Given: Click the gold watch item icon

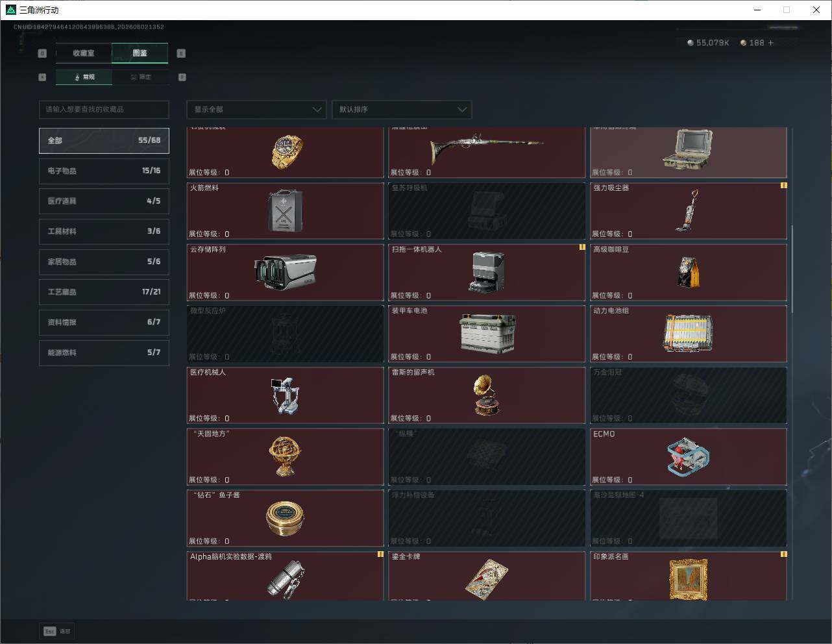Looking at the screenshot, I should pyautogui.click(x=286, y=151).
